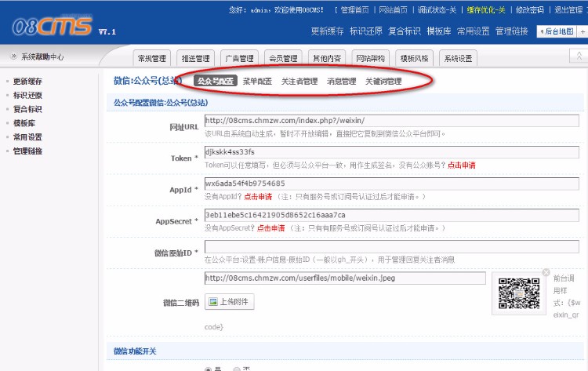Switch to 模板风格 tab

[415, 58]
